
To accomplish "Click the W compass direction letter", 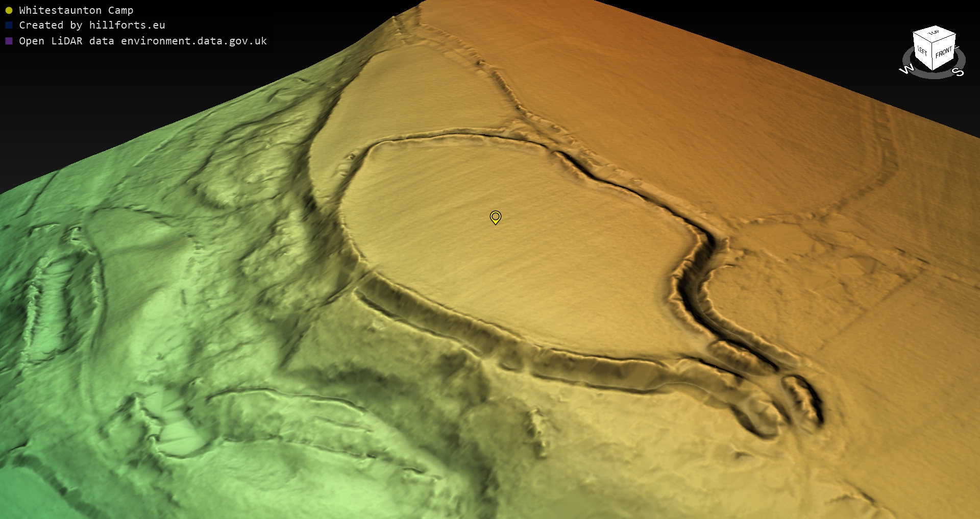I will click(906, 69).
